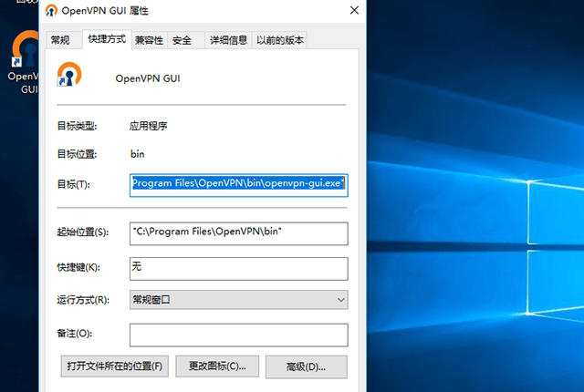Click the large OpenVPN GUI icon in the properties panel

click(69, 75)
